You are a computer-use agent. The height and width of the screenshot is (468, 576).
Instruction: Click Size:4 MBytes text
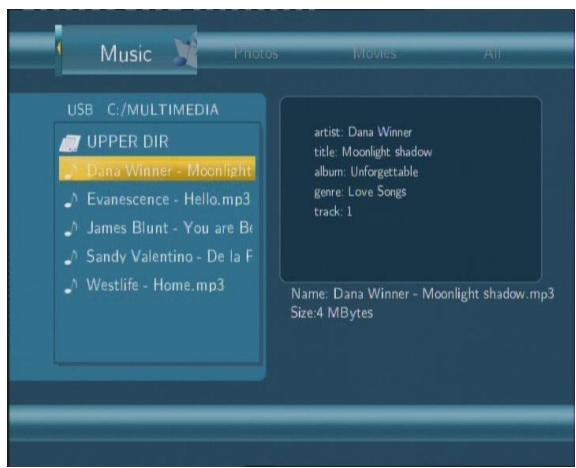point(332,313)
